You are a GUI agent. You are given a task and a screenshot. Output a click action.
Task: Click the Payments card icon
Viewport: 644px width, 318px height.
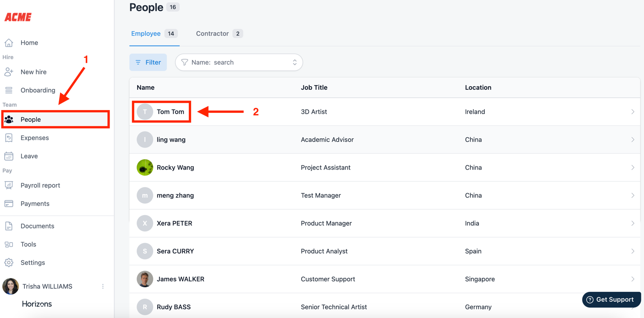click(9, 204)
